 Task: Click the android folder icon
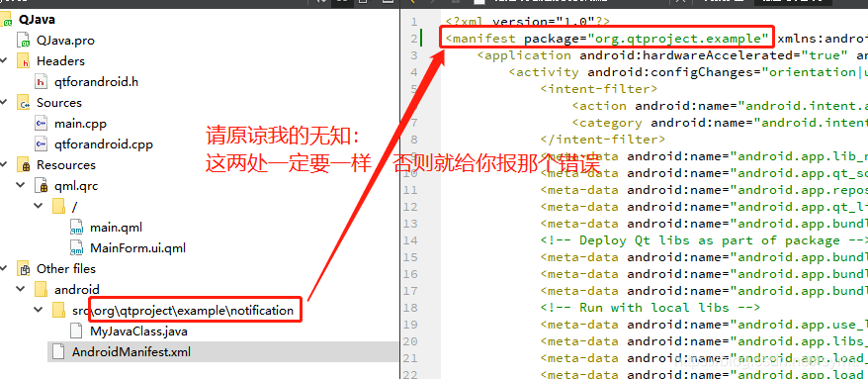[x=42, y=289]
